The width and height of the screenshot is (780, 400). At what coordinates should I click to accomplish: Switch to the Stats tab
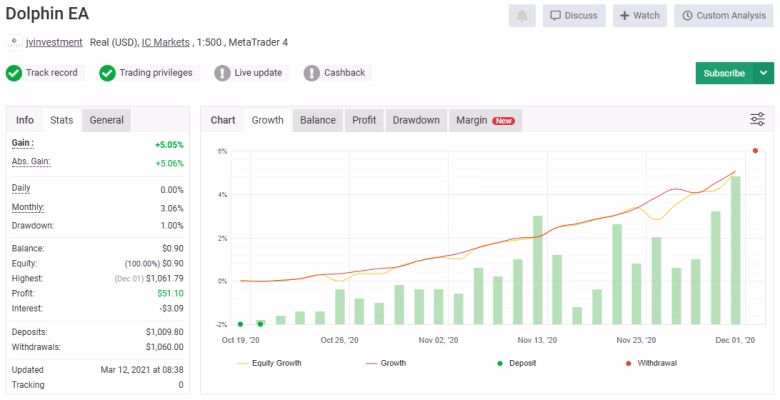[x=62, y=120]
